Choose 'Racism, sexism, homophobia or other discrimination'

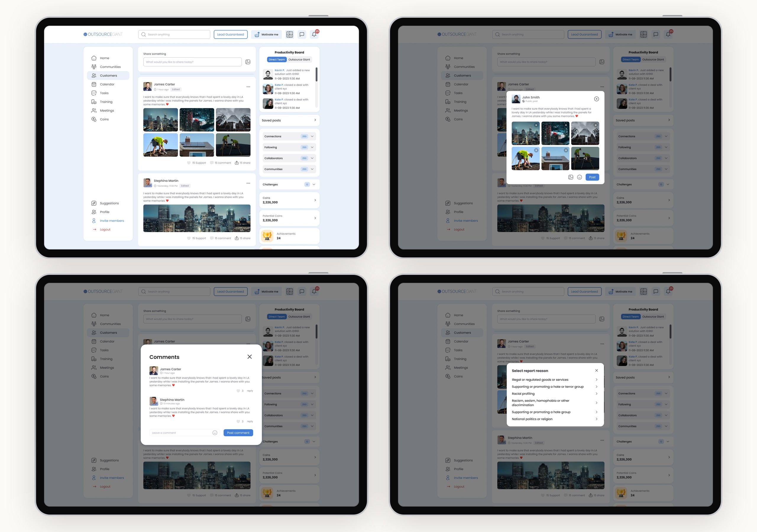point(555,403)
